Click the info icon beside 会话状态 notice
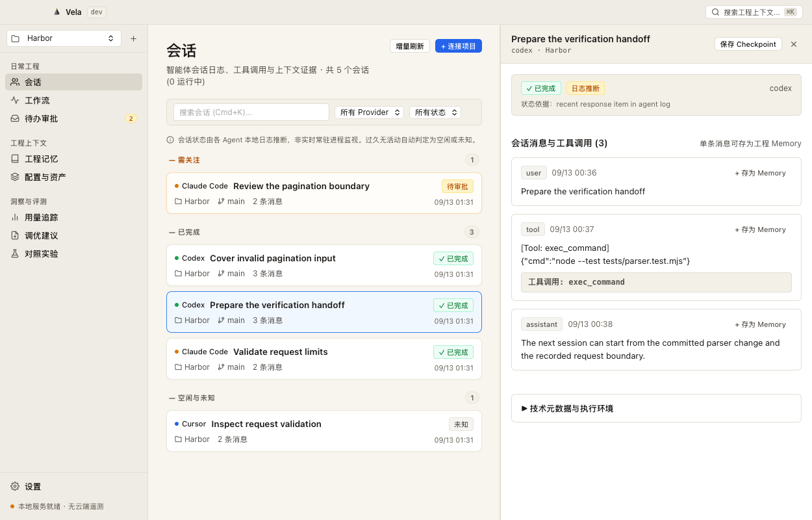The height and width of the screenshot is (520, 812). (170, 140)
